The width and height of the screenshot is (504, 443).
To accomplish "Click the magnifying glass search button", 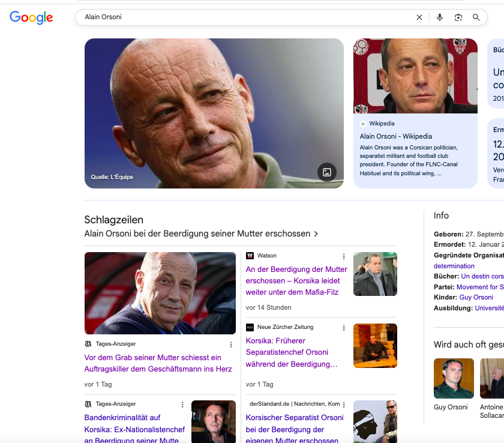I will point(476,17).
